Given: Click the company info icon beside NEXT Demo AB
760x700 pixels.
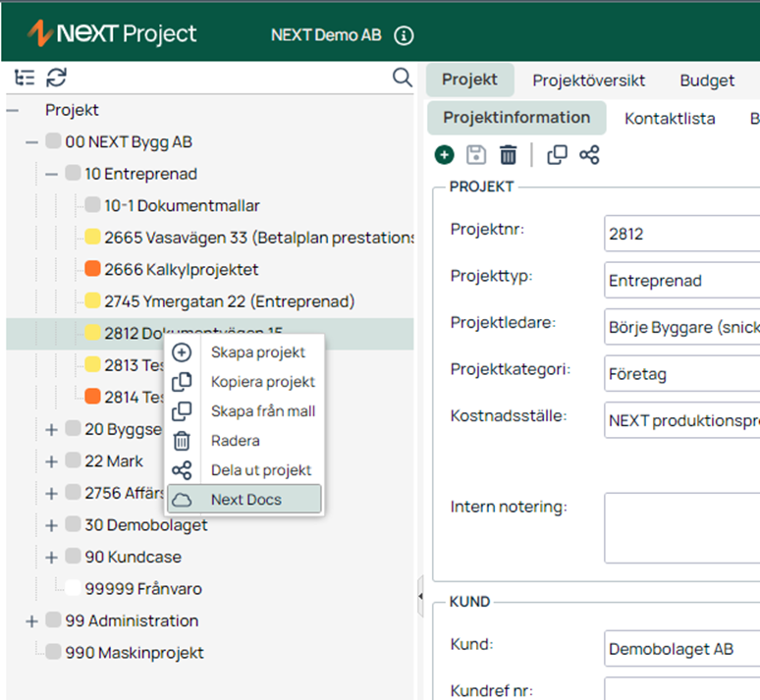Looking at the screenshot, I should click(404, 35).
